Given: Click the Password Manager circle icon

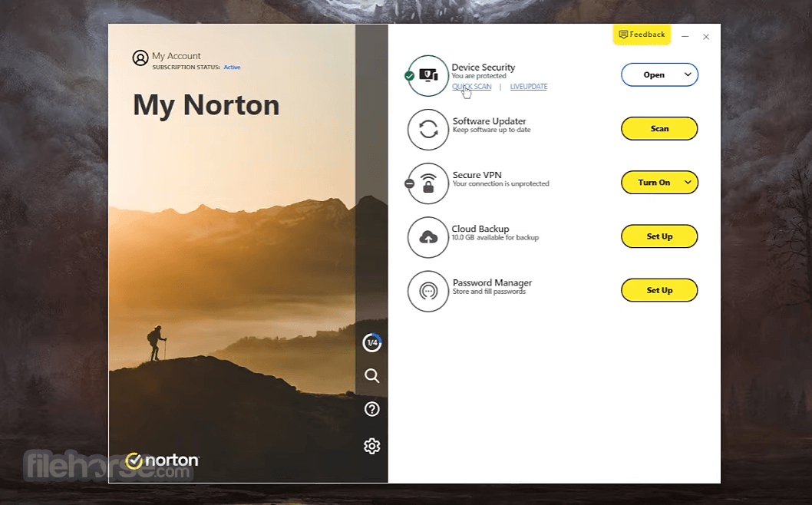Looking at the screenshot, I should pos(428,291).
